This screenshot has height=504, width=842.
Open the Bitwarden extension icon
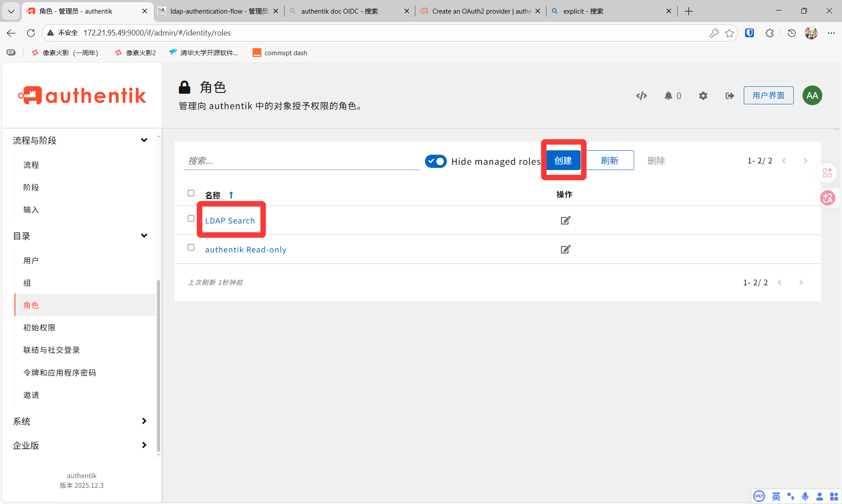749,33
